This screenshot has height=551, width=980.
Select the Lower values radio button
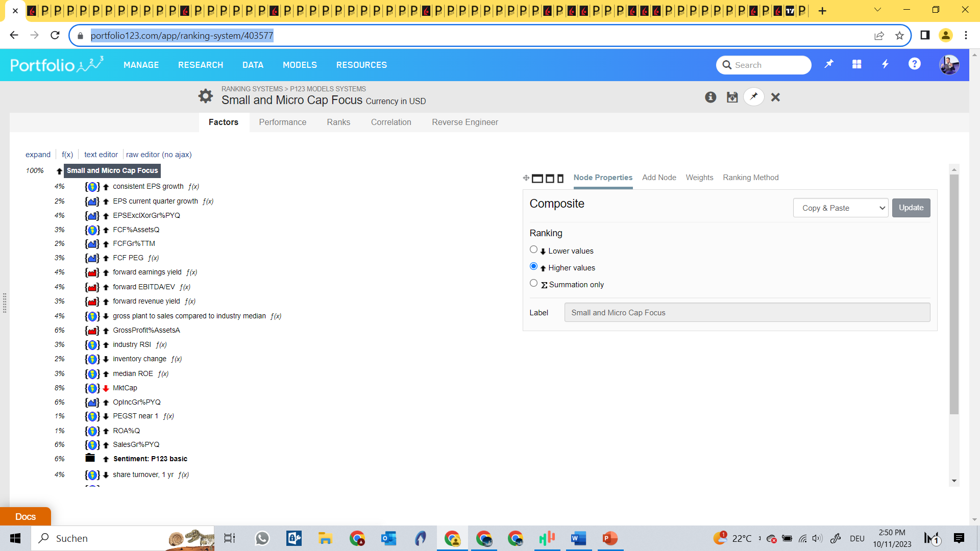click(x=533, y=249)
